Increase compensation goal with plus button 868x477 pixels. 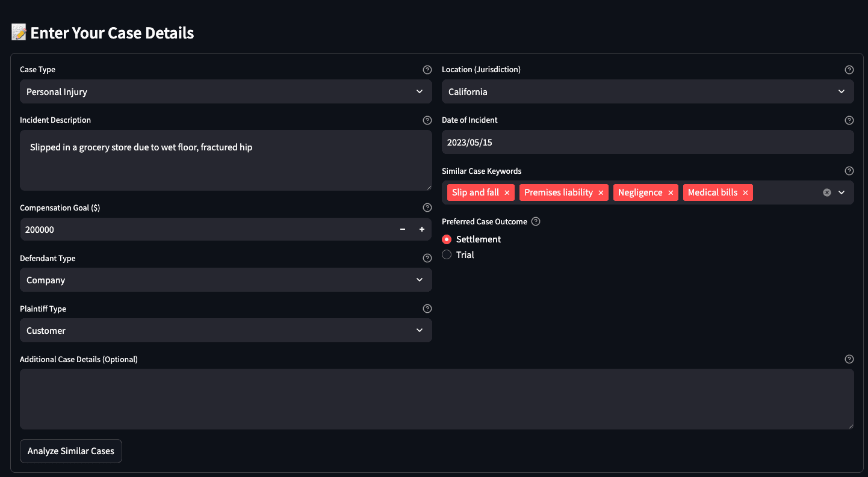422,229
